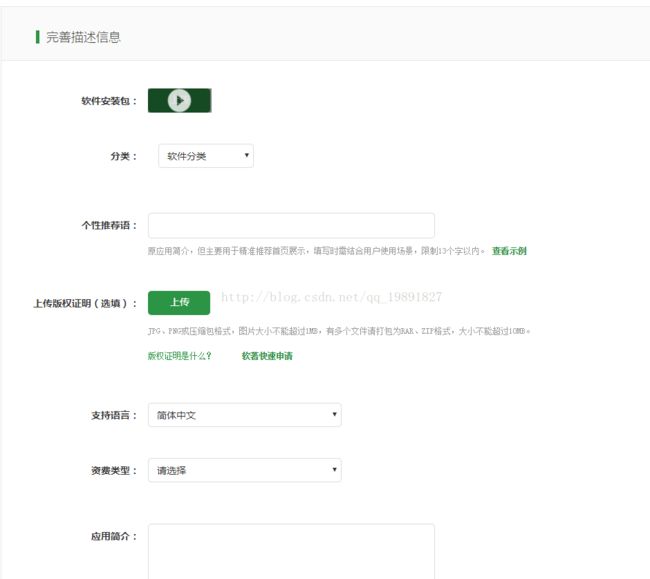The height and width of the screenshot is (579, 650).
Task: Click the play icon on software package button
Action: (179, 100)
